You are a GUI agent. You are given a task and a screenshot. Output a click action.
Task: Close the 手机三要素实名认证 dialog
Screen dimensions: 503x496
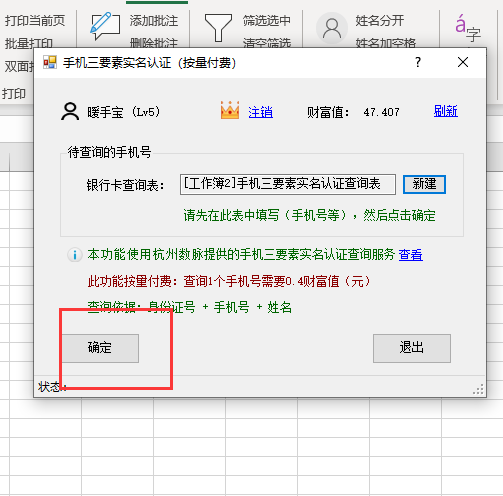pyautogui.click(x=463, y=62)
